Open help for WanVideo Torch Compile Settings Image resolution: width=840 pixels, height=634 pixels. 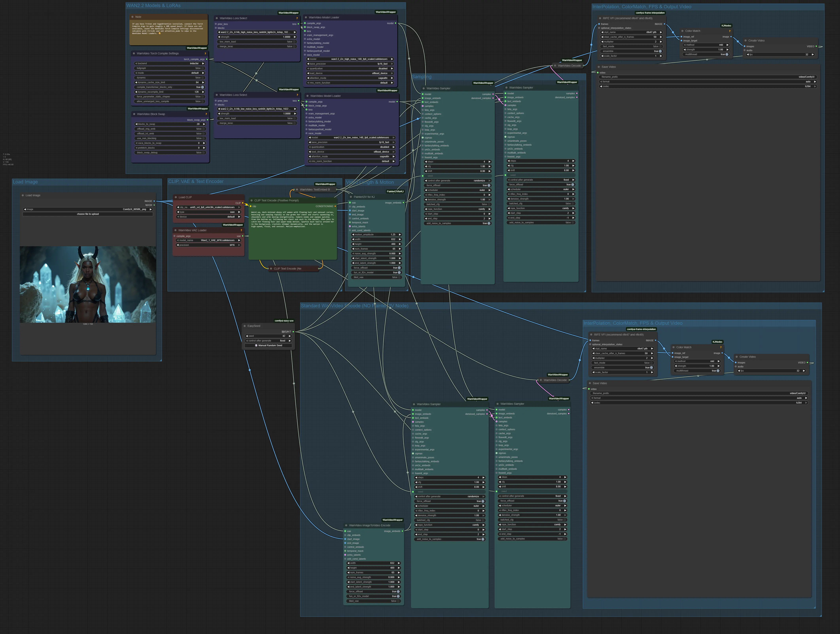point(205,54)
